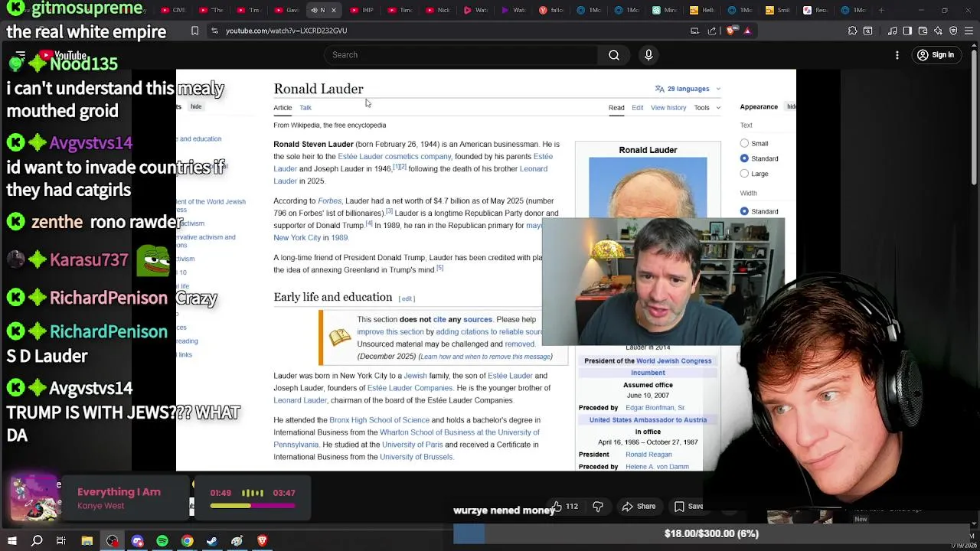The height and width of the screenshot is (551, 980).
Task: Open the World Jewish Congress infobox link
Action: pos(674,361)
